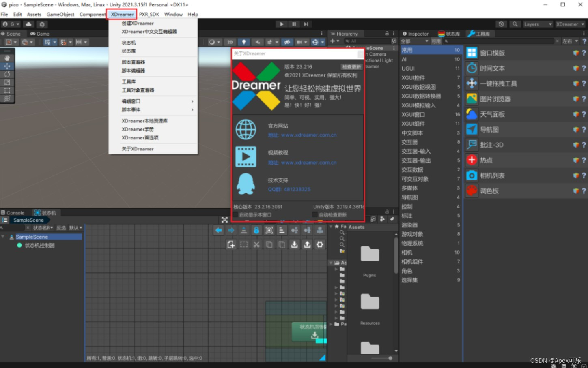Toggle the 可用 filter in tool library
This screenshot has width=588, height=368.
436,41
